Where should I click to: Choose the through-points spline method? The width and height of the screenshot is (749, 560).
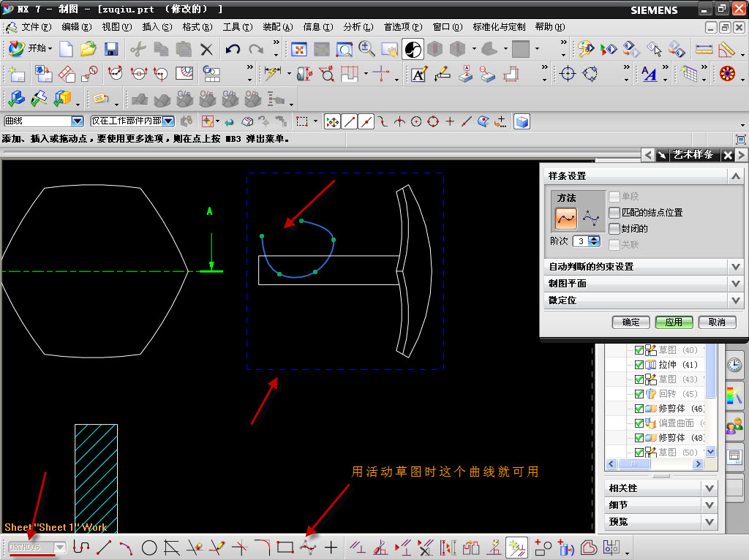pyautogui.click(x=566, y=219)
